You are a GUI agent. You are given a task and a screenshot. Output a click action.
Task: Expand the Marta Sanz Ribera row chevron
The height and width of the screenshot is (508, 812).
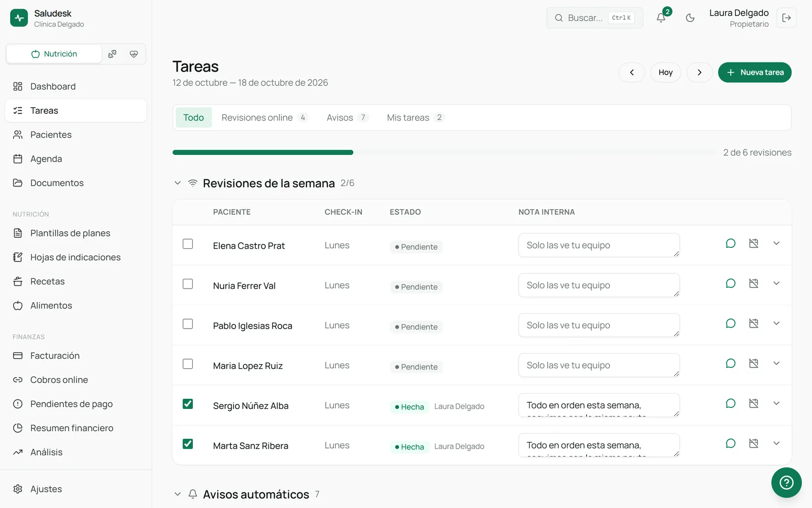tap(776, 443)
